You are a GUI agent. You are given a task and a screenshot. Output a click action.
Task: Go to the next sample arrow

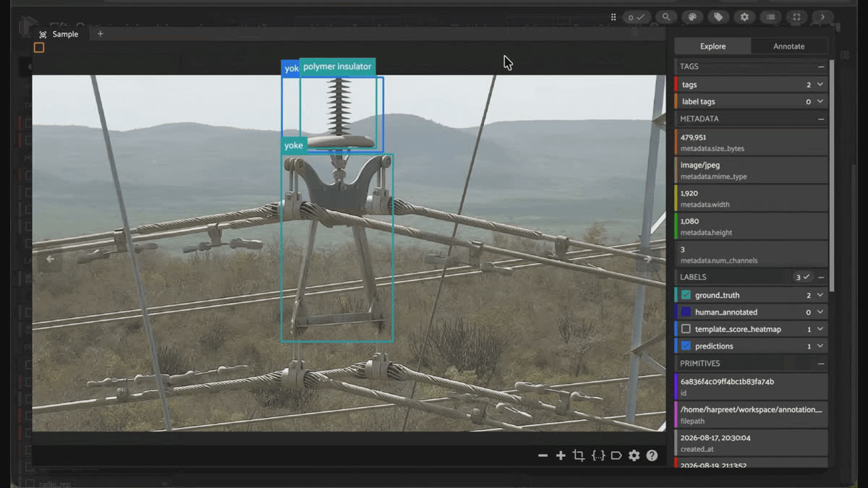pyautogui.click(x=648, y=259)
